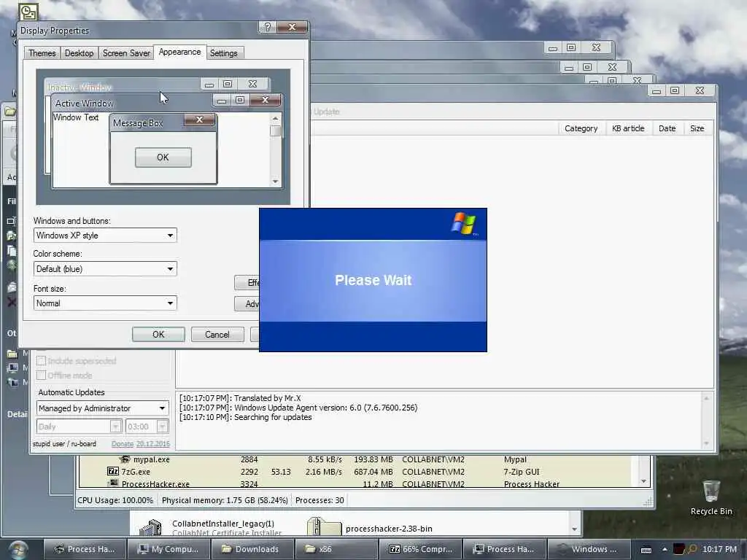
Task: Click the Advanced button in Appearance tab
Action: pyautogui.click(x=247, y=304)
